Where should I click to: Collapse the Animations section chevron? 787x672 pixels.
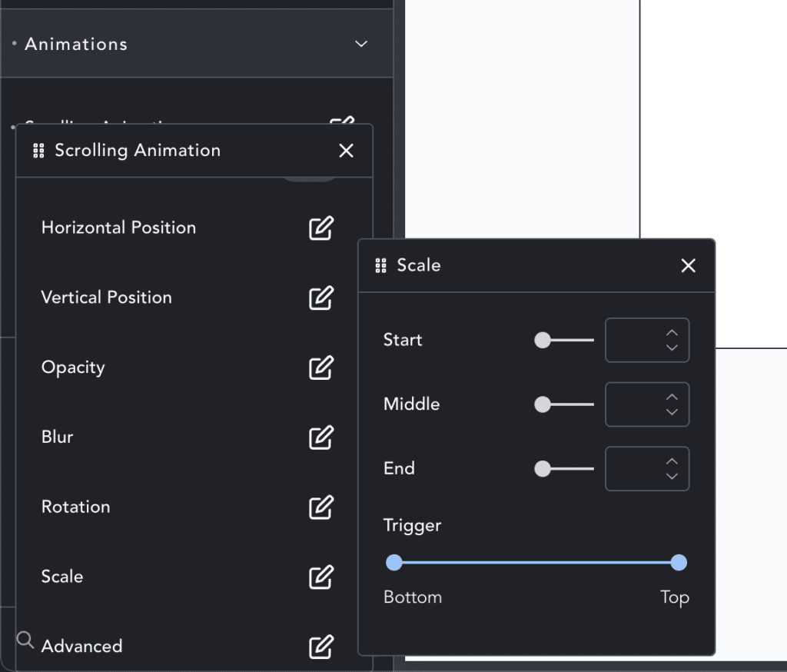click(x=361, y=44)
